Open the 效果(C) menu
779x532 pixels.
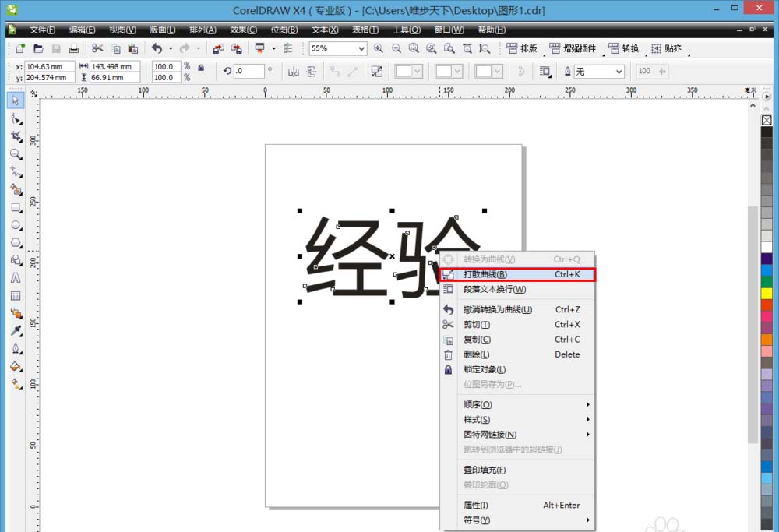(243, 30)
